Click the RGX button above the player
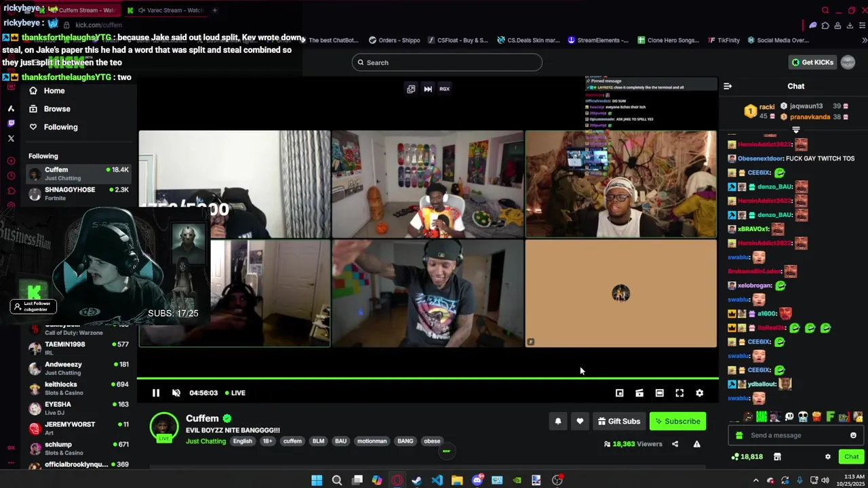Screen dimensions: 868x488 point(444,89)
